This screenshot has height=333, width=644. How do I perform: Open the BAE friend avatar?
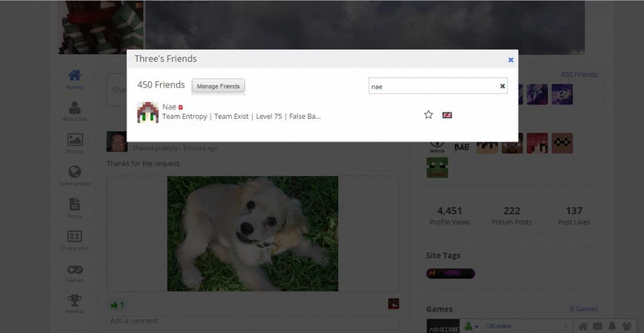pyautogui.click(x=462, y=146)
